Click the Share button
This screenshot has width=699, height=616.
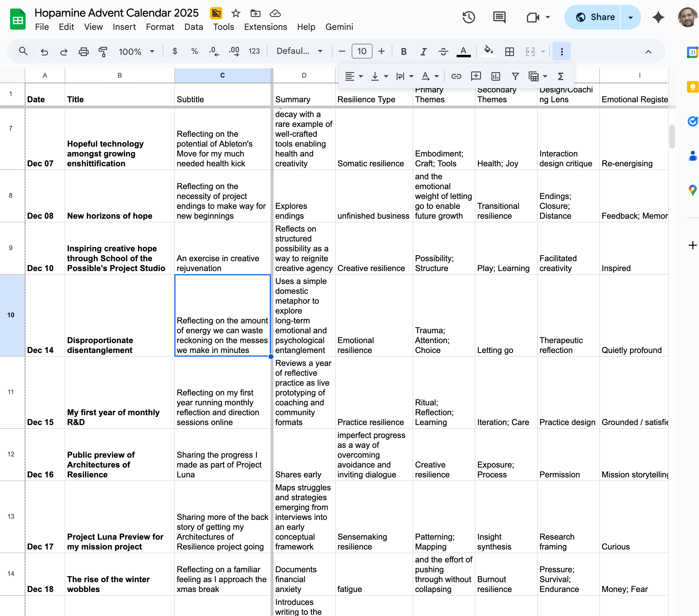pos(595,17)
